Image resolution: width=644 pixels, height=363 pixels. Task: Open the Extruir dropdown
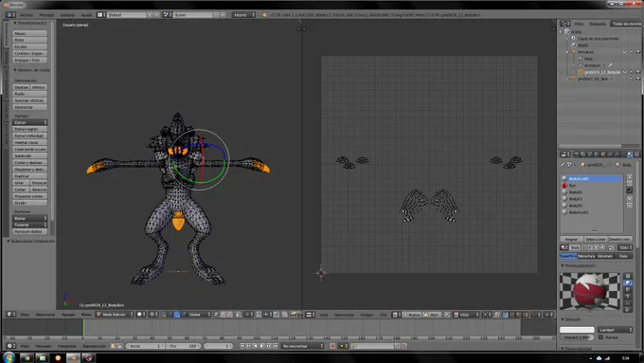coord(29,122)
